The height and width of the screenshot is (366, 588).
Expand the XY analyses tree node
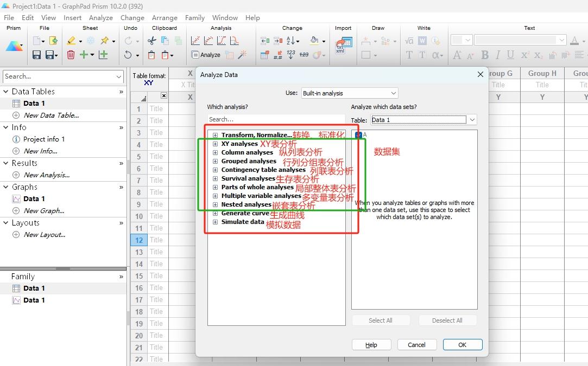[215, 144]
